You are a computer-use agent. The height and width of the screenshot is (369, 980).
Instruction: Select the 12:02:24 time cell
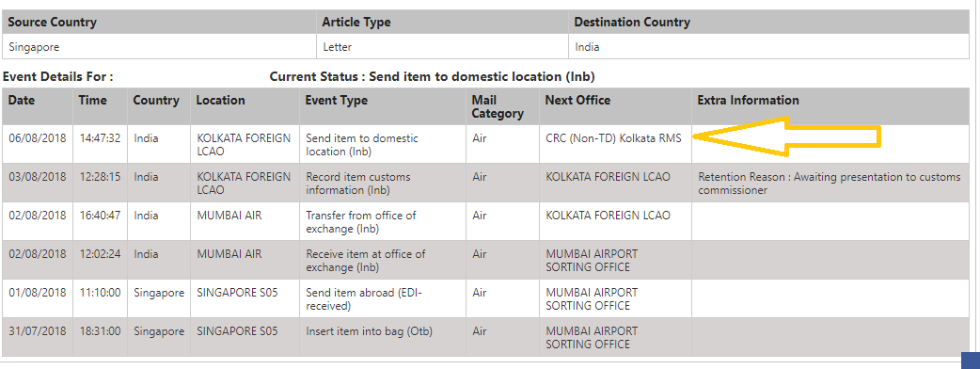point(100,254)
